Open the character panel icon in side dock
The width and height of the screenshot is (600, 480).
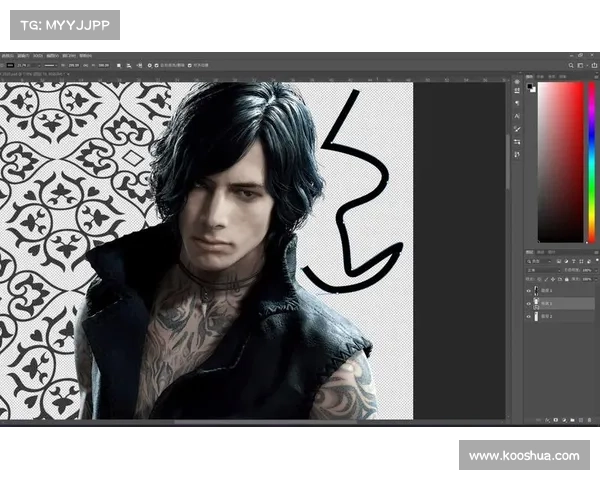point(517,116)
